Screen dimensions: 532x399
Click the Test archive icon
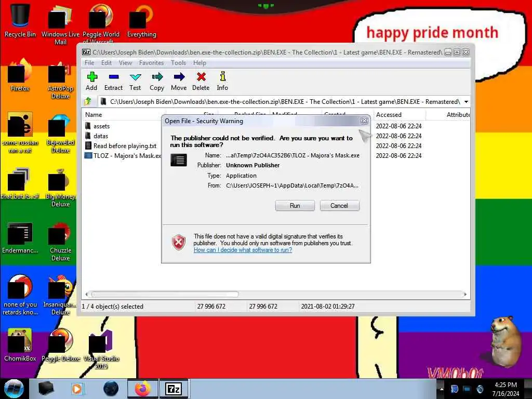(135, 81)
